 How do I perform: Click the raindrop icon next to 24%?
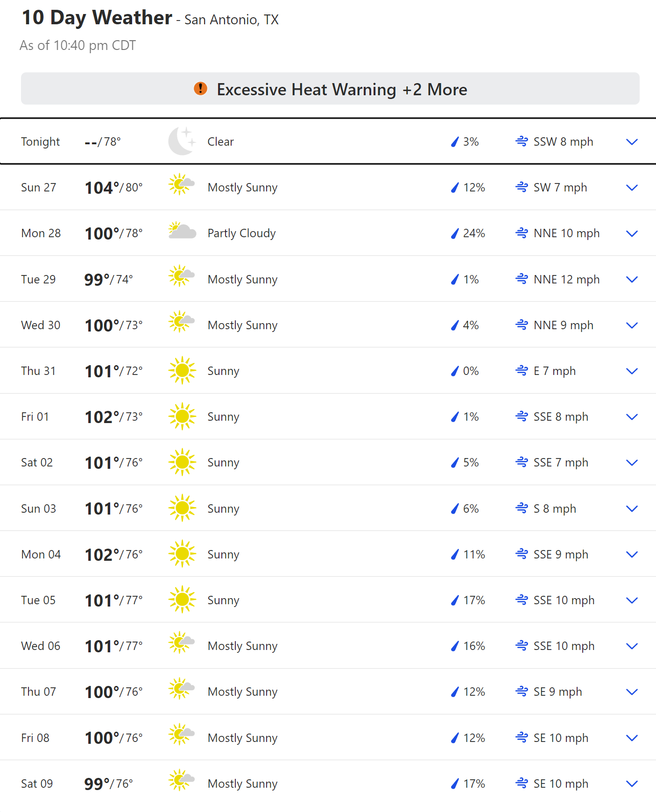click(455, 233)
